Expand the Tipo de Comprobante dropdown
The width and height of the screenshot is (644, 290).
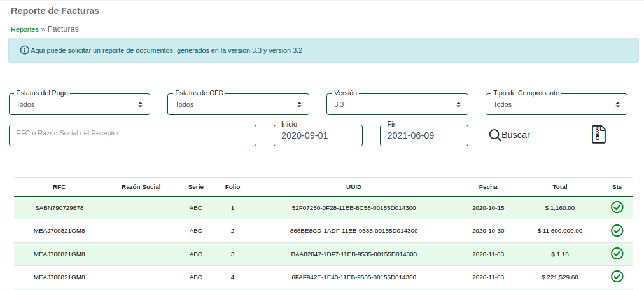coord(556,105)
